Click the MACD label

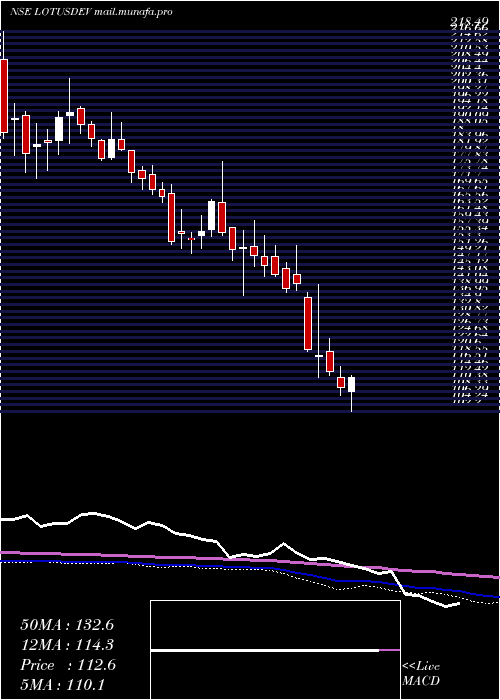click(421, 681)
